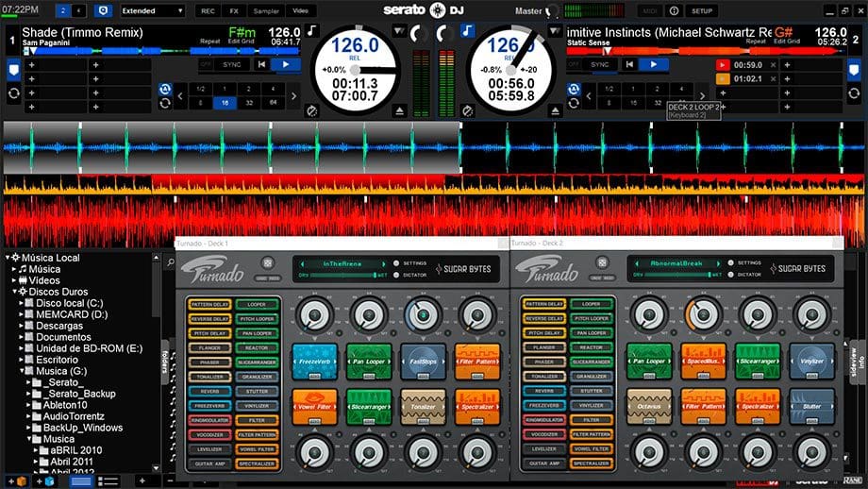Toggle key lock note icon on deck 1
The image size is (868, 489).
tap(312, 31)
